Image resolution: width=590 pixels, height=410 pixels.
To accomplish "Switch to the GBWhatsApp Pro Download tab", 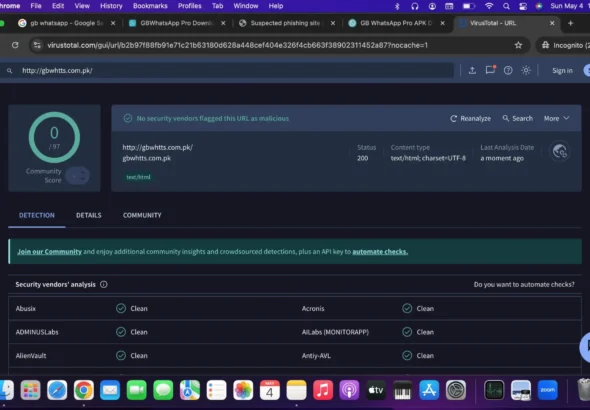I will [176, 23].
